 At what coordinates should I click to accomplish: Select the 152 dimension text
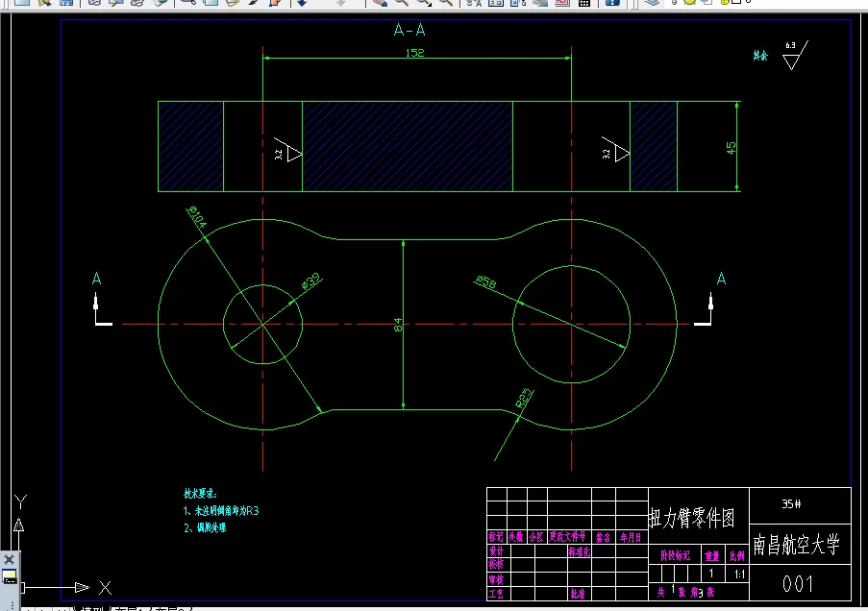414,53
